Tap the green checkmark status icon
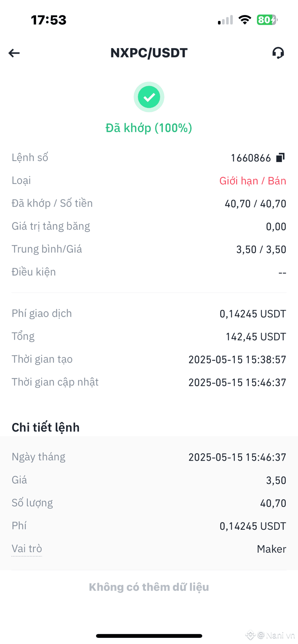Screen dimensions: 298x644 (149, 97)
